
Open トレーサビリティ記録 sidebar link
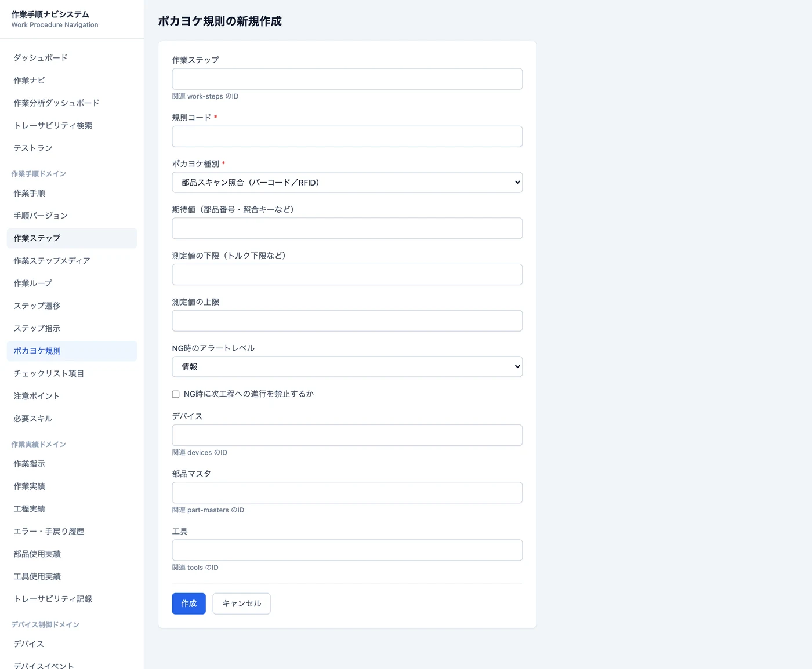[72, 599]
